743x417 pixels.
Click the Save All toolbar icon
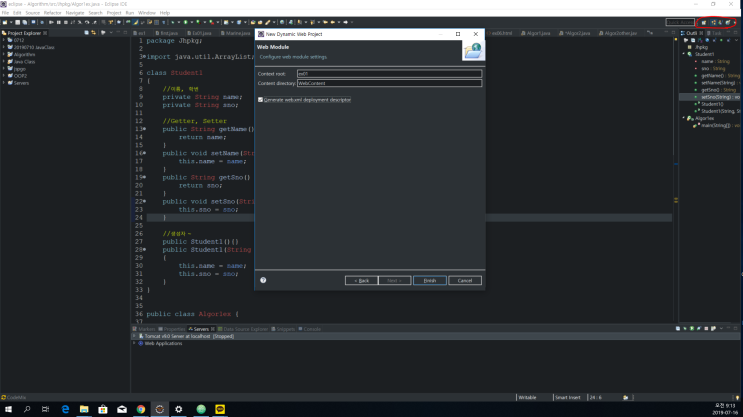pos(25,22)
